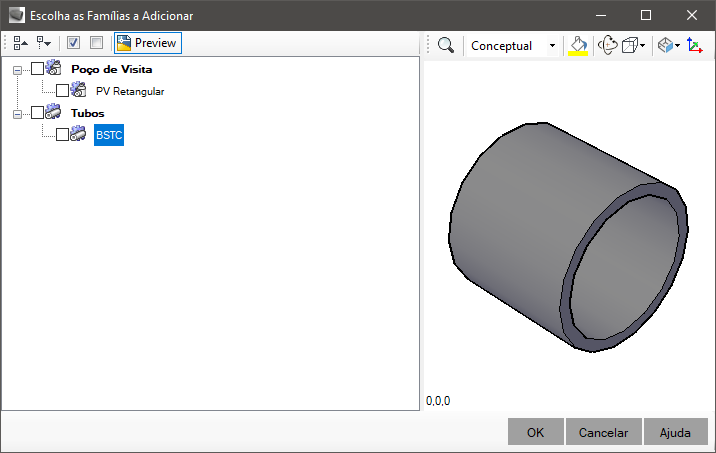Click the Poço de Visita gear icon
This screenshot has height=453, width=716.
click(x=54, y=68)
